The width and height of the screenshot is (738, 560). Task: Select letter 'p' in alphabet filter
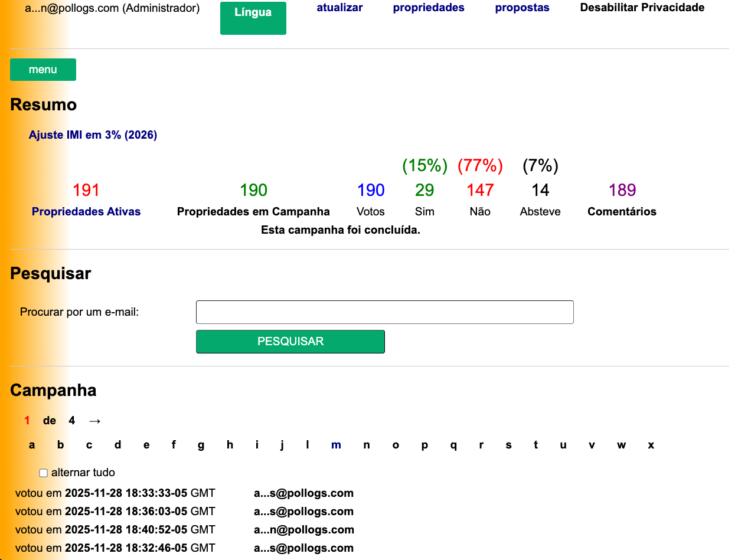424,445
